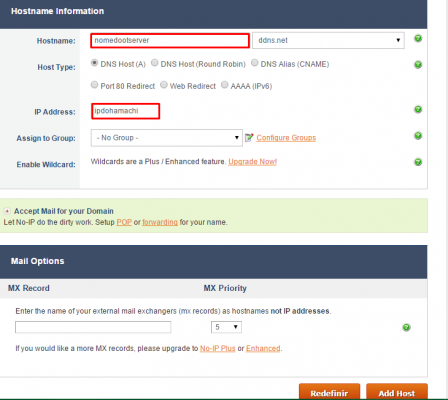Click the Redefinir button
This screenshot has width=448, height=400.
[329, 392]
